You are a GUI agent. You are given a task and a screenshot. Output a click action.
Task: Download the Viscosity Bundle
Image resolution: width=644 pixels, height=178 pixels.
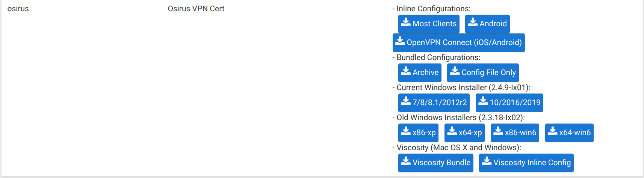436,163
